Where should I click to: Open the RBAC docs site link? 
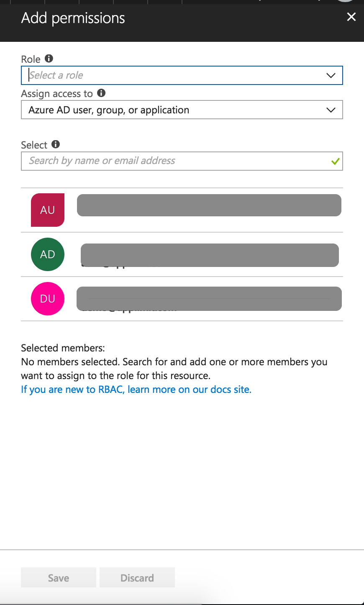136,390
